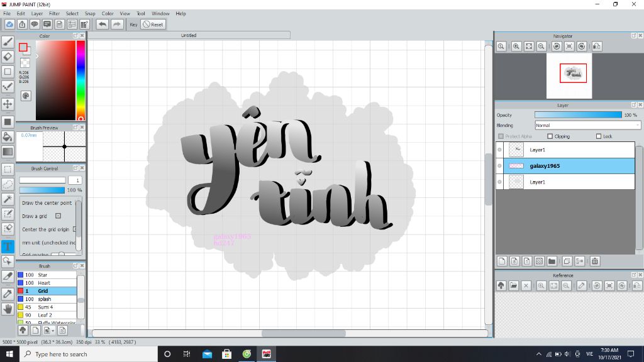This screenshot has width=644, height=362.
Task: Select the rectangular Select tool
Action: 8,169
